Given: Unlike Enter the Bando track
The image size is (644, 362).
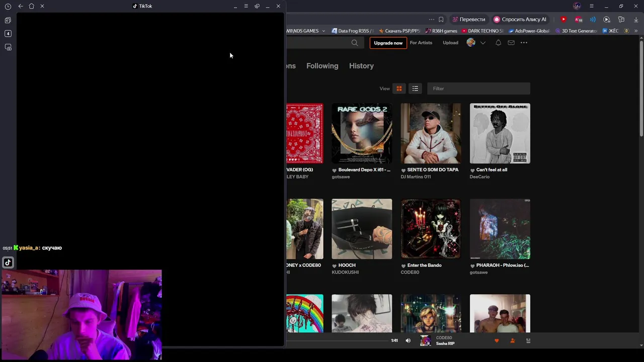Looking at the screenshot, I should tap(404, 266).
